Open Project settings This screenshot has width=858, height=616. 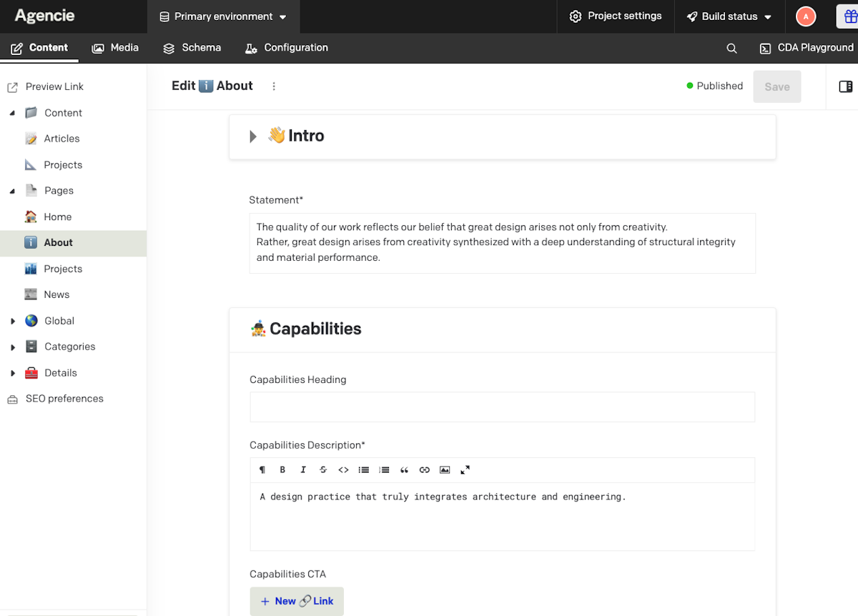pyautogui.click(x=616, y=16)
